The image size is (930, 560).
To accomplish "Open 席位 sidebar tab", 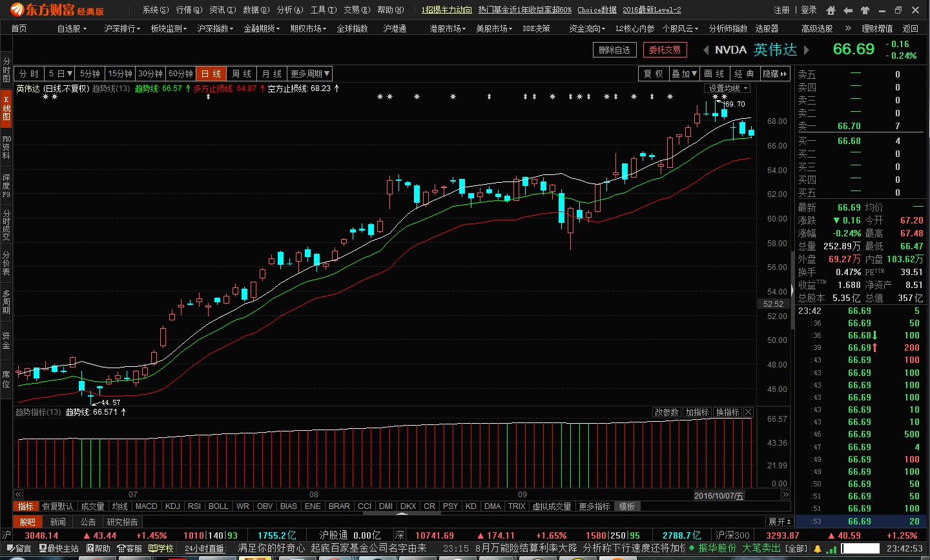I will point(6,379).
